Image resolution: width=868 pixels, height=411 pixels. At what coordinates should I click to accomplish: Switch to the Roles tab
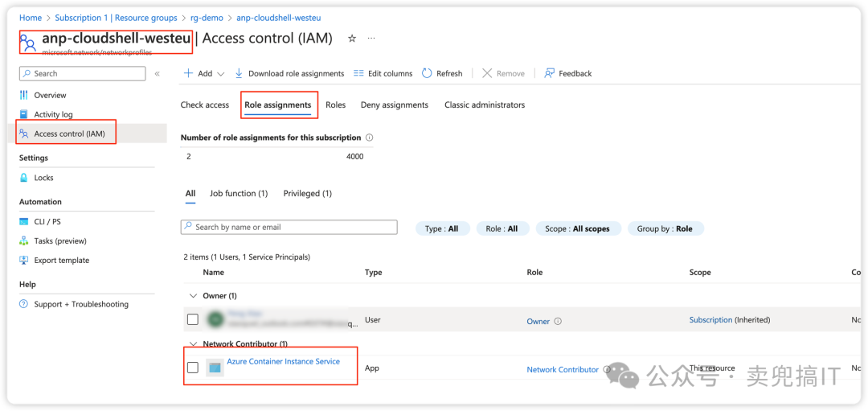tap(335, 105)
